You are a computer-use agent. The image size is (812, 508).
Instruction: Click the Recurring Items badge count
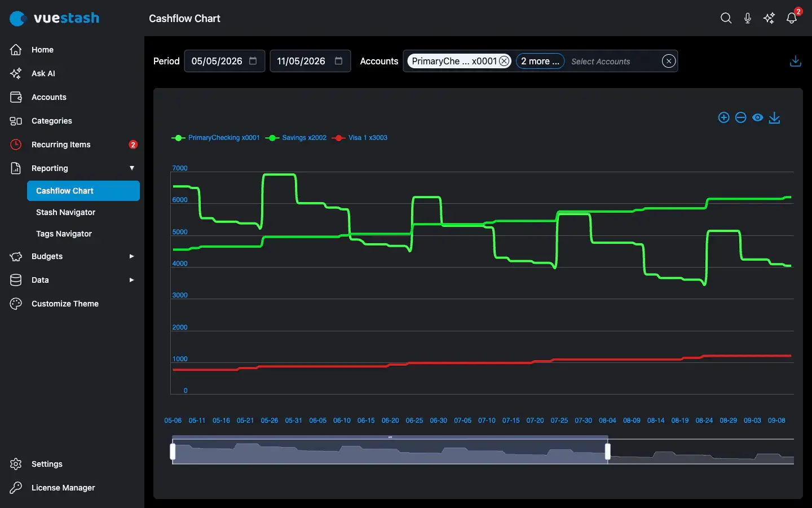(x=133, y=144)
